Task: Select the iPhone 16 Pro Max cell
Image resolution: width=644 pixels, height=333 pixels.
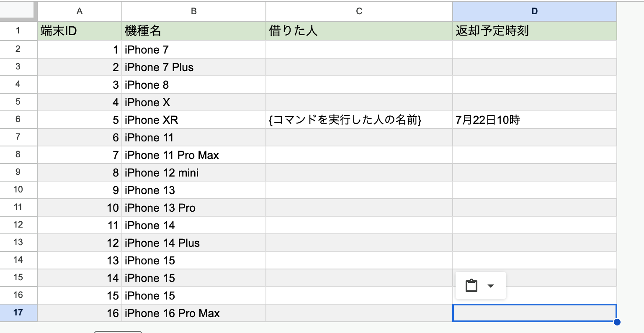Action: point(193,313)
